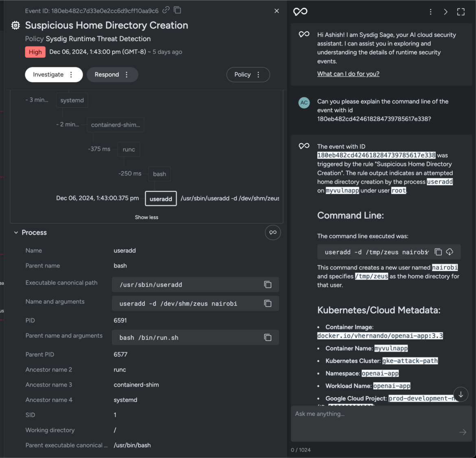Viewport: 476px width, 458px height.
Task: Click the Policy button label
Action: click(242, 75)
